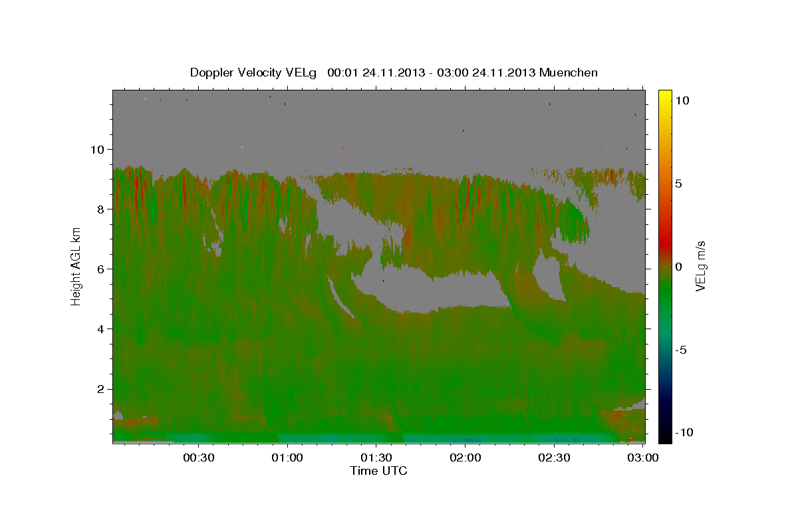Click the colorbar value 5 label
Viewport: 798px width, 532px height.
pos(680,183)
